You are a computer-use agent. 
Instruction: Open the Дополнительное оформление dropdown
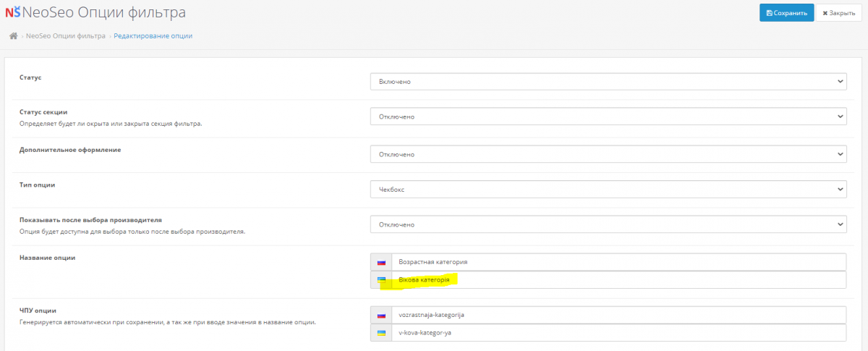tap(608, 154)
